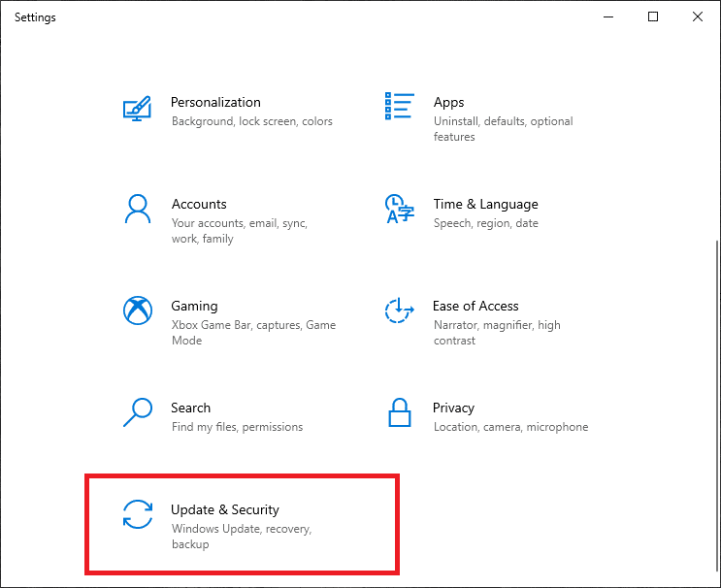Minimize the Settings window
This screenshot has width=721, height=588.
608,16
